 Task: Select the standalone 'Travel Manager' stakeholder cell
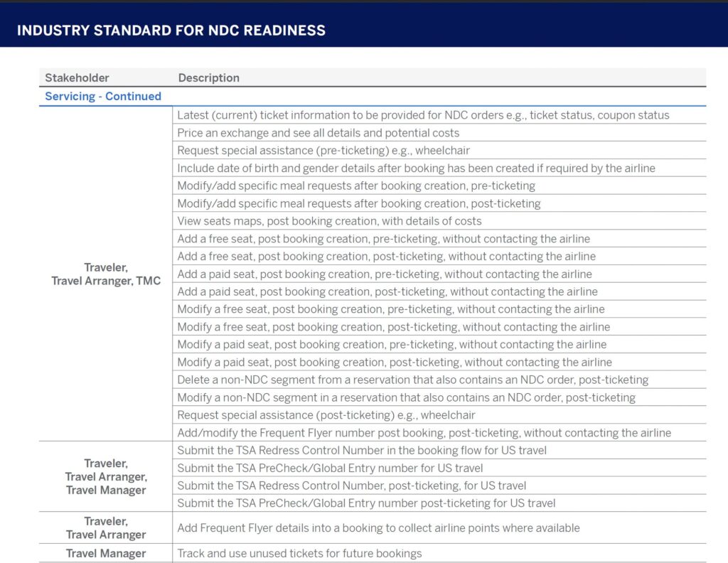click(106, 553)
